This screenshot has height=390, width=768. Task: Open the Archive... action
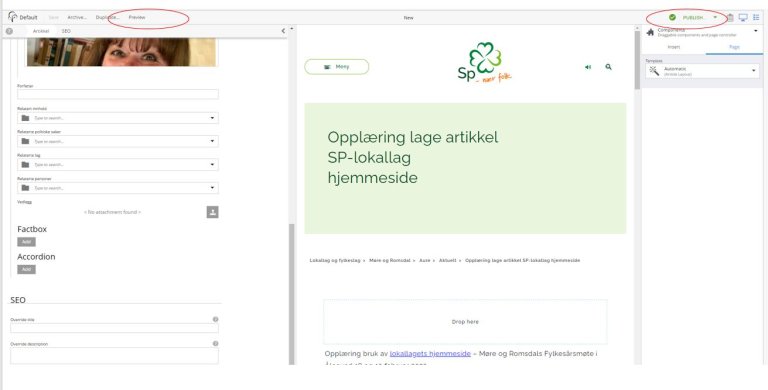click(x=77, y=17)
